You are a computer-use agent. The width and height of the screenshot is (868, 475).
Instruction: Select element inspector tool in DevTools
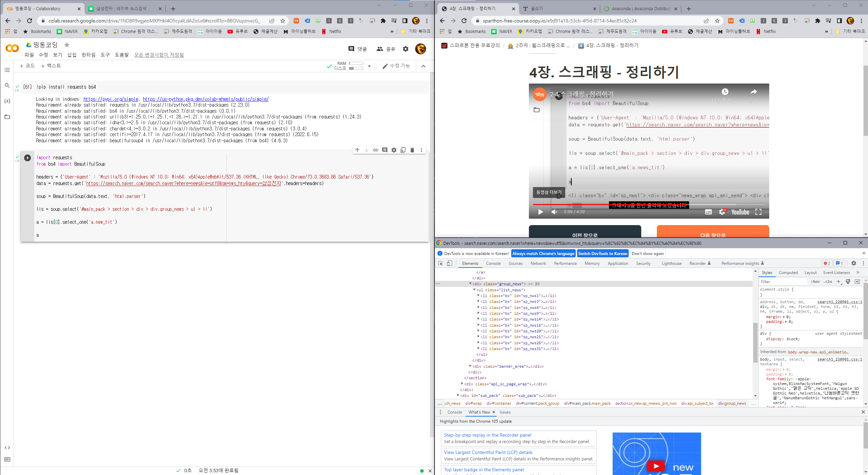[441, 263]
